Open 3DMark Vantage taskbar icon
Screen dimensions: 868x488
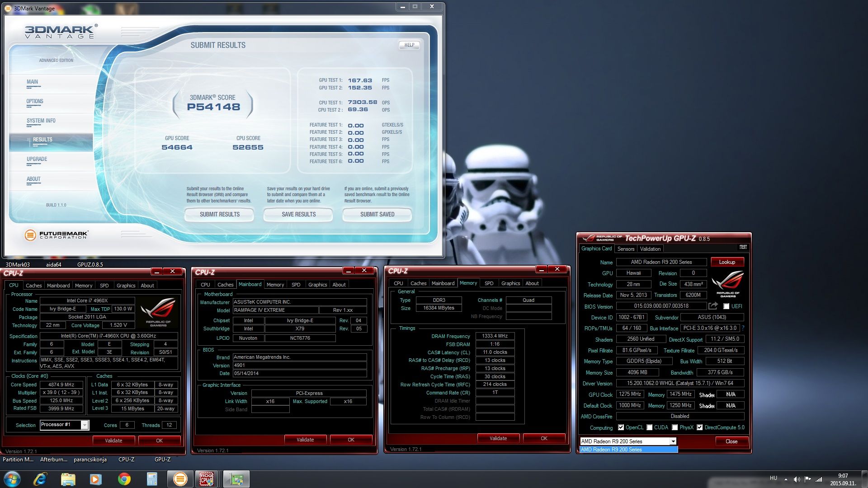pos(180,479)
